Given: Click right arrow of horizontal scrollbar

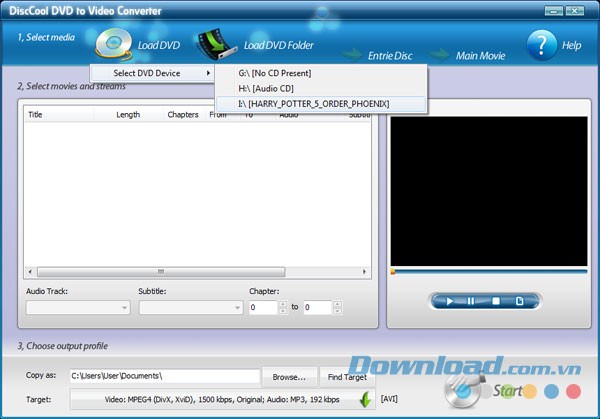Looking at the screenshot, I should [364, 272].
